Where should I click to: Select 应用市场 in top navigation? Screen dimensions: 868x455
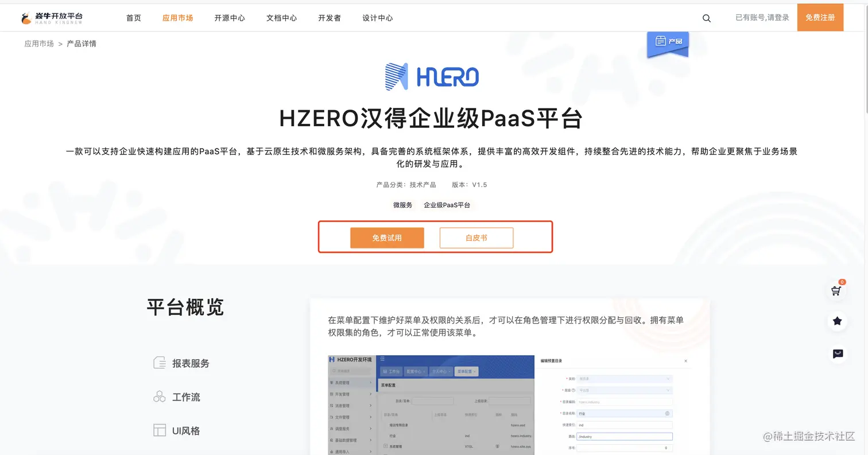[x=178, y=18]
